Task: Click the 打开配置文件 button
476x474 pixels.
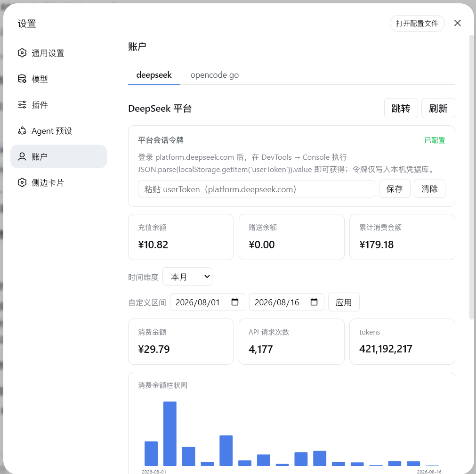Action: click(417, 24)
